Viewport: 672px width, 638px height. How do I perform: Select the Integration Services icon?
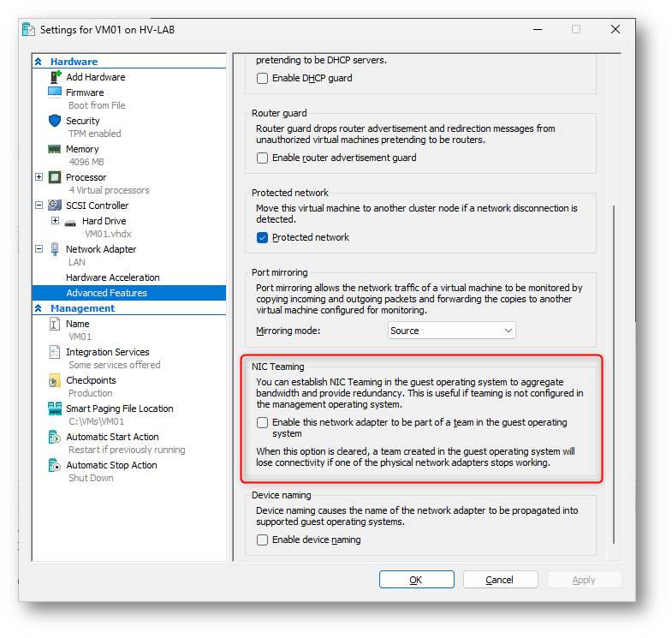[x=55, y=352]
